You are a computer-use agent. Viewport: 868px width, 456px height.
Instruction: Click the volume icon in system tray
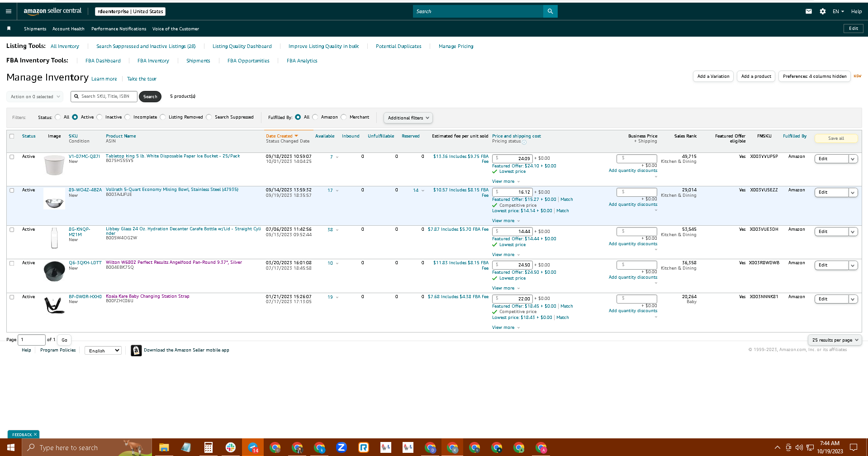[799, 447]
